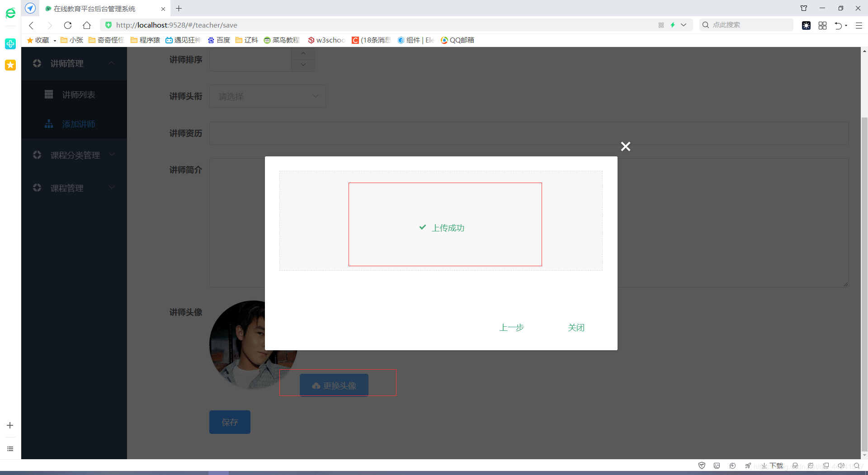Expand the 课程分类管理 sidebar menu
The height and width of the screenshot is (475, 868).
74,155
